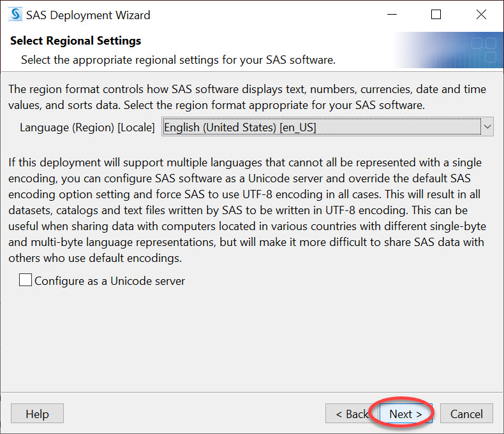Click the 'Language (Region) [Locale]' label
This screenshot has height=434, width=504.
[x=87, y=127]
